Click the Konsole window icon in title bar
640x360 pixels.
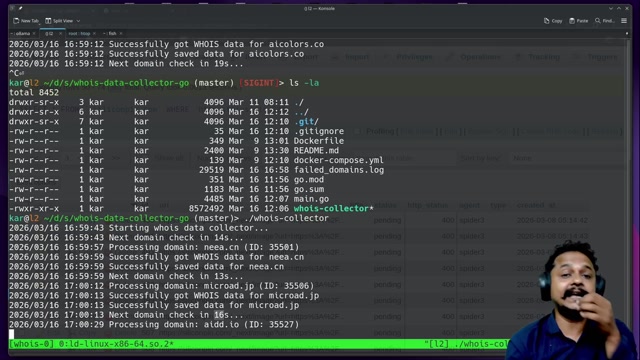click(13, 8)
